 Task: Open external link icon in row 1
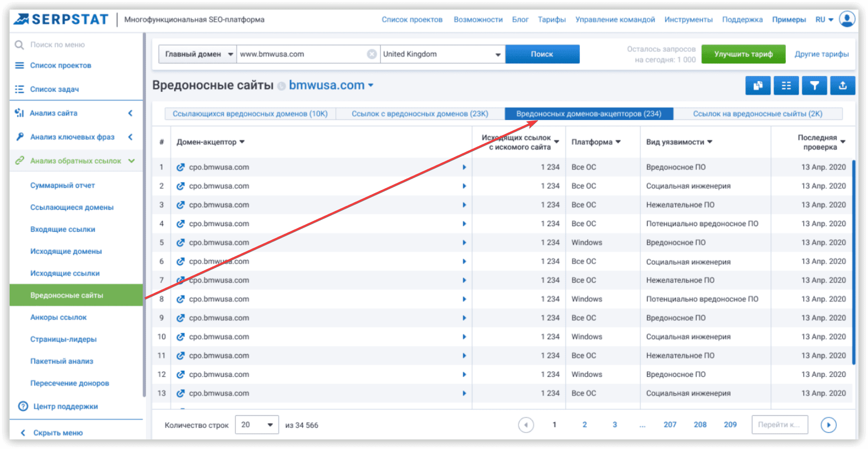181,168
